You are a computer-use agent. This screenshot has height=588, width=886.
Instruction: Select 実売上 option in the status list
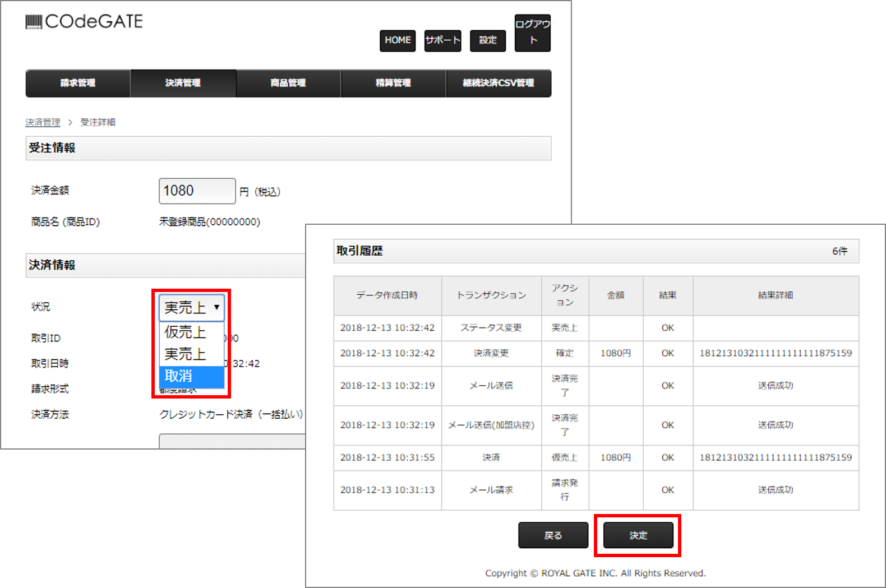[x=186, y=354]
